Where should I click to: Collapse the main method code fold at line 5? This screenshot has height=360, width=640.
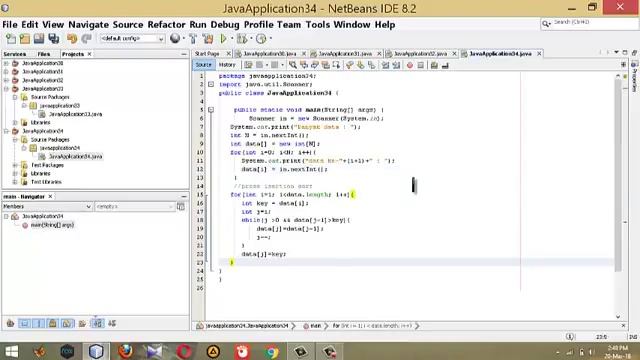point(211,110)
